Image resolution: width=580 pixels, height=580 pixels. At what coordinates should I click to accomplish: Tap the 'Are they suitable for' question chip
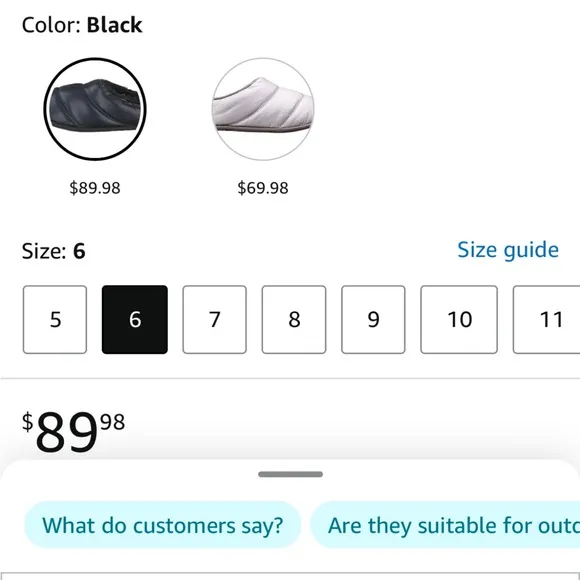pyautogui.click(x=445, y=525)
